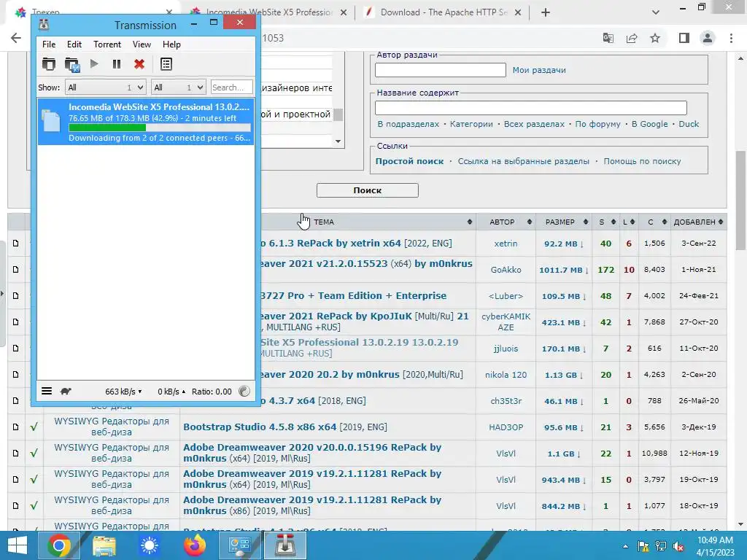Switch to the Incomedia WebSite X5 browser tab
Image resolution: width=747 pixels, height=560 pixels.
(x=268, y=12)
